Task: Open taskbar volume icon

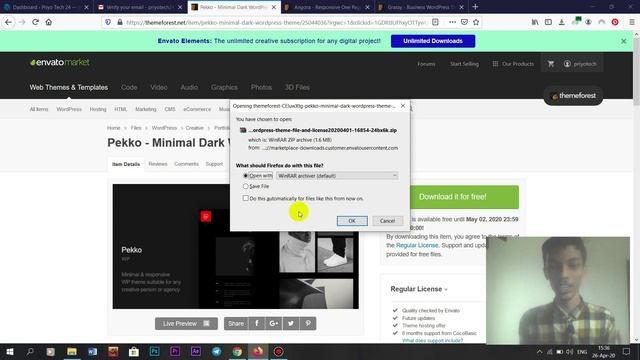Action: (x=570, y=351)
